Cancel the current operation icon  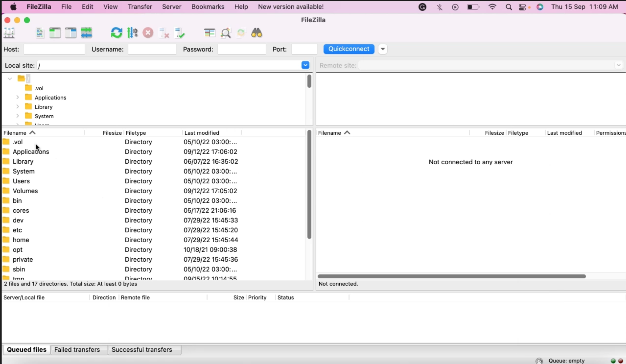[x=148, y=33]
